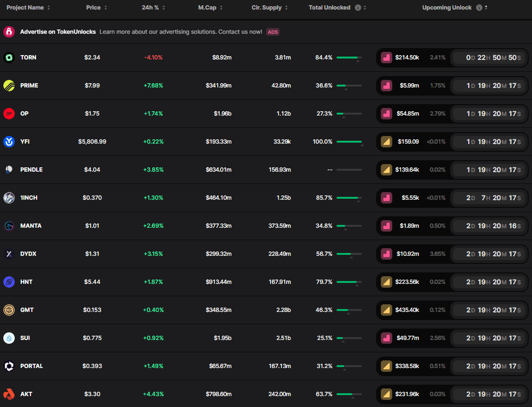
Task: Click 1INCH's 2D 7H unlock countdown
Action: point(490,198)
